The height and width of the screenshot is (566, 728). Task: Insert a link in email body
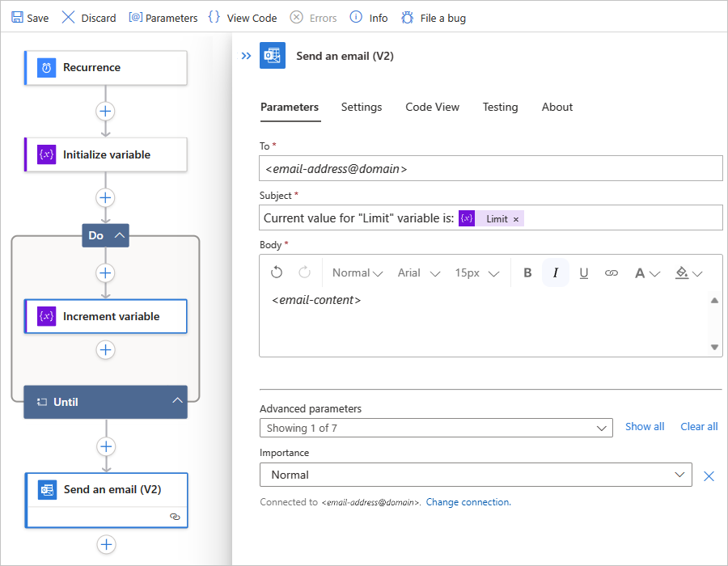pyautogui.click(x=612, y=273)
